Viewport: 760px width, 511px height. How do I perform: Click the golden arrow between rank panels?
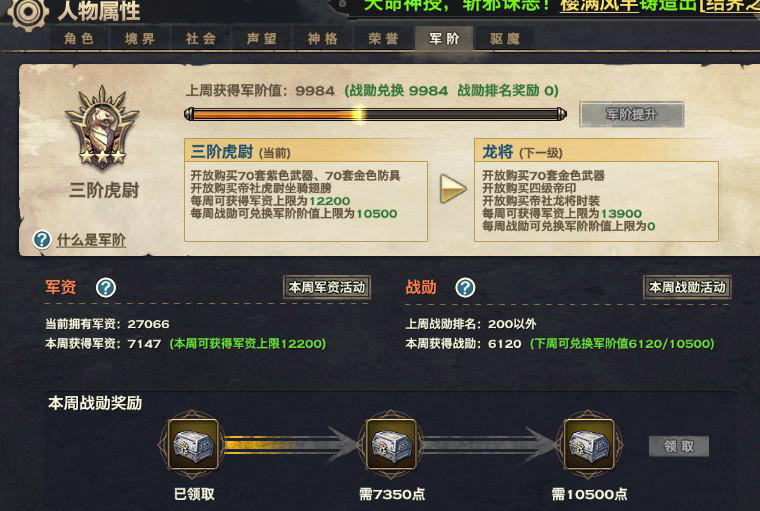(x=453, y=189)
